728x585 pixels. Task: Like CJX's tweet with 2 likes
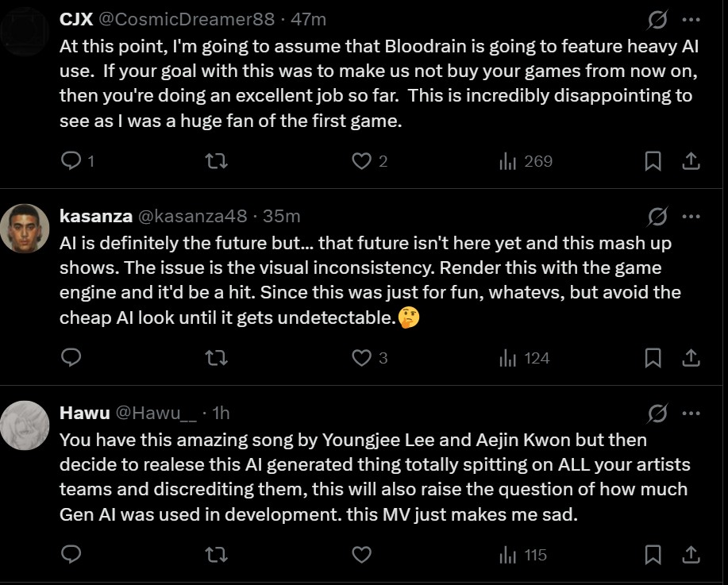point(370,161)
